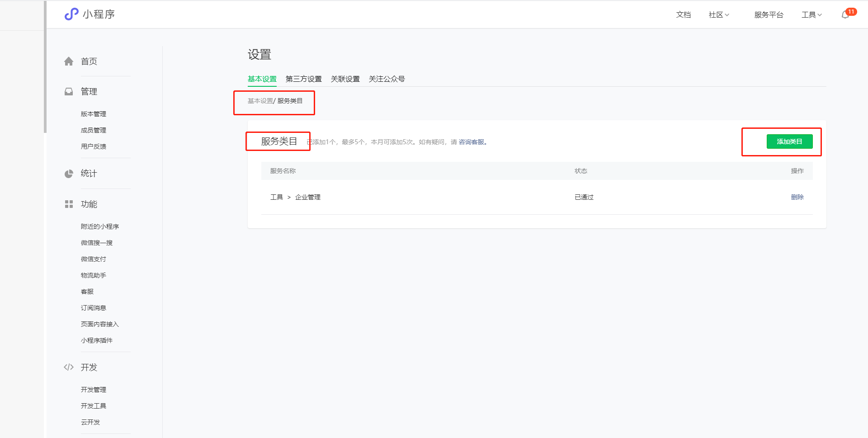This screenshot has height=438, width=868.
Task: Expand the 社区 dropdown menu
Action: pyautogui.click(x=719, y=15)
